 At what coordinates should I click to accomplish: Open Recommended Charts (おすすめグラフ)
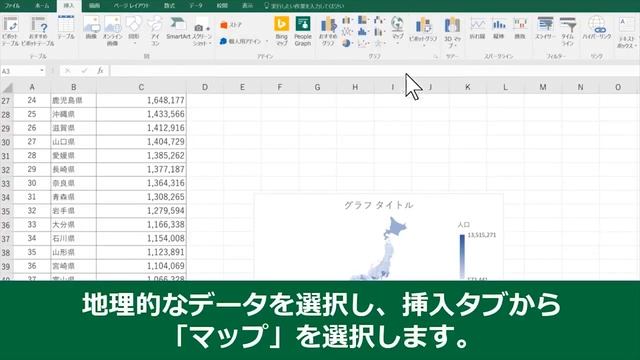click(x=328, y=31)
